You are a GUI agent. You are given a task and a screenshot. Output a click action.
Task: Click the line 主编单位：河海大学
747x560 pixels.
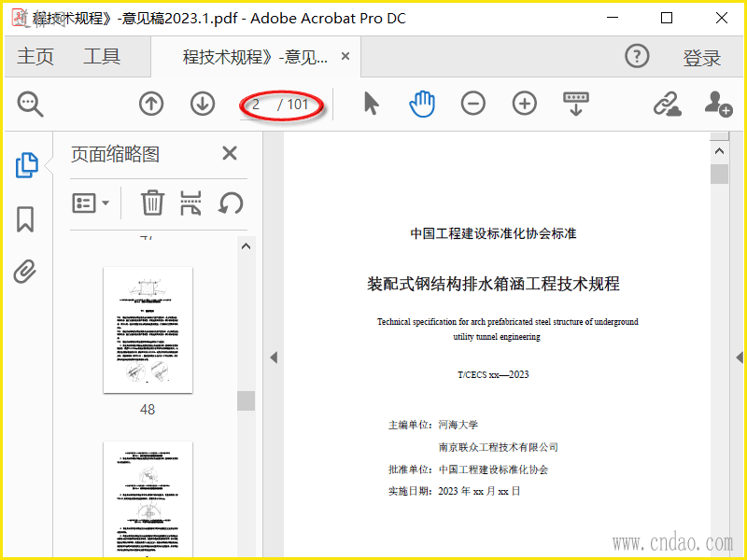point(433,425)
